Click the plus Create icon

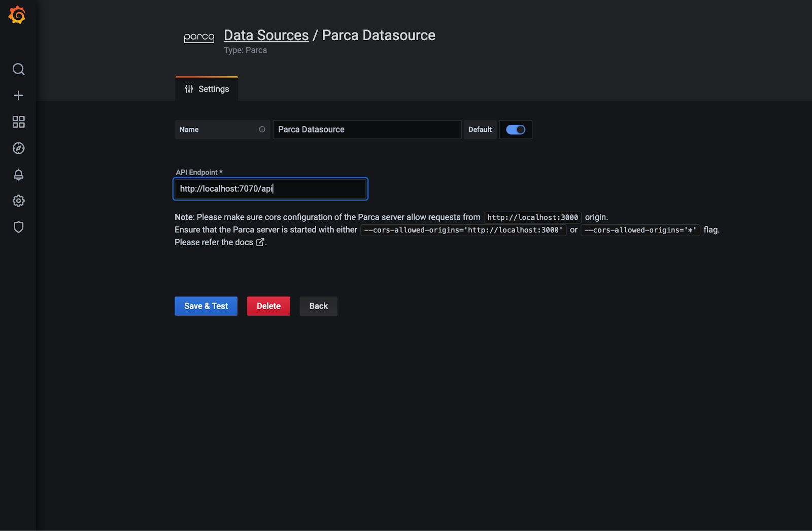(18, 95)
